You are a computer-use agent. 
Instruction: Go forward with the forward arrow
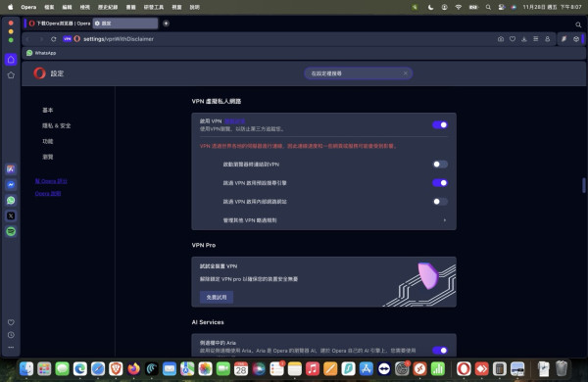click(41, 39)
